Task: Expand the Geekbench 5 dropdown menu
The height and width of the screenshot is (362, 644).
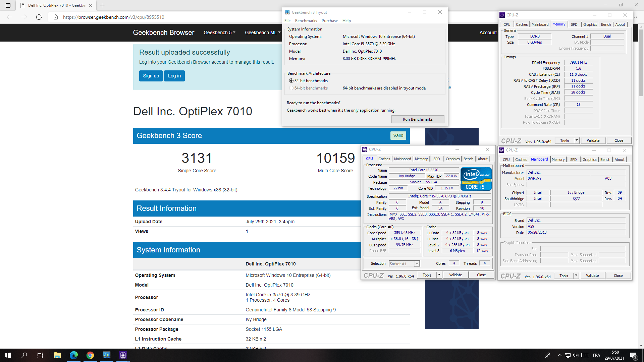Action: tap(219, 33)
